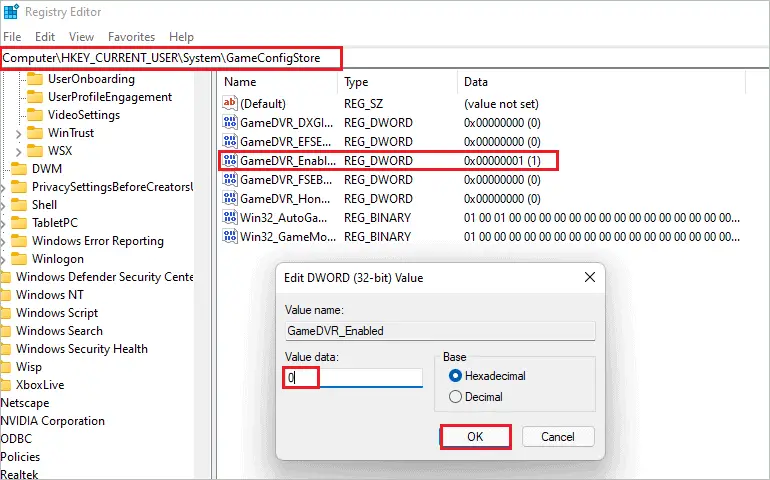Select the Netscape key
770x480 pixels.
(25, 403)
